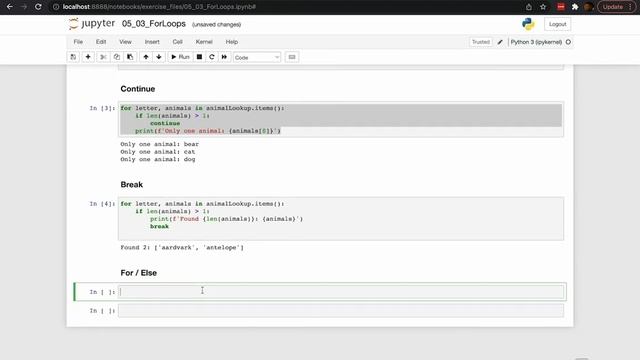Click the site information icon before localhost
This screenshot has width=640, height=360.
click(56, 7)
